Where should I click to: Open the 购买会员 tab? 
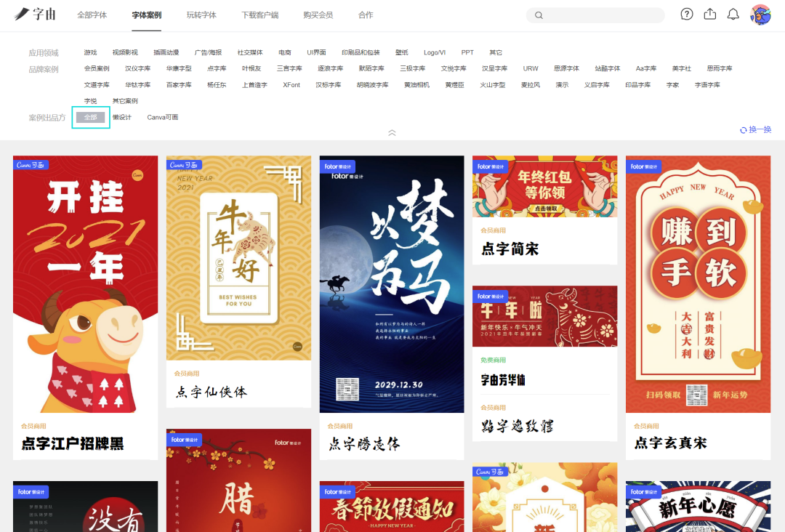click(x=318, y=15)
